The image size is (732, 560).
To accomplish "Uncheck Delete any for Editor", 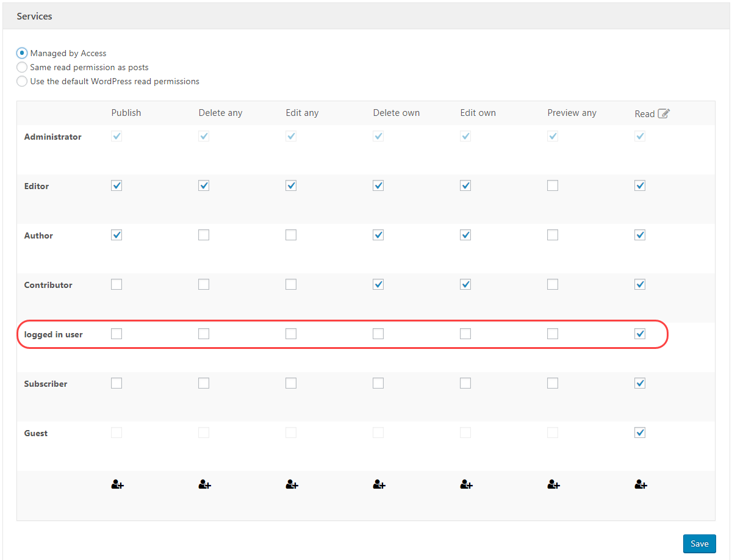I will click(204, 185).
